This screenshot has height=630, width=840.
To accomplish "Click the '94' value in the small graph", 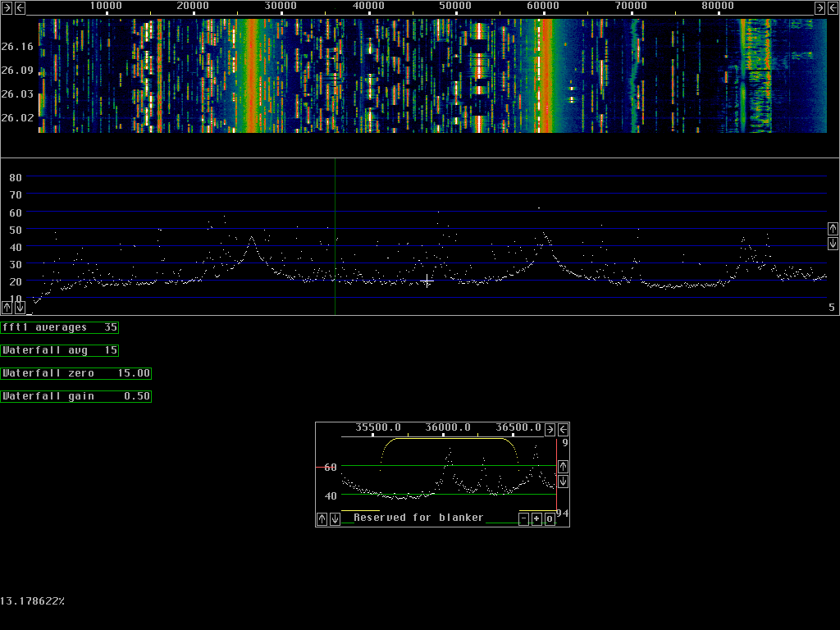I will tap(562, 514).
